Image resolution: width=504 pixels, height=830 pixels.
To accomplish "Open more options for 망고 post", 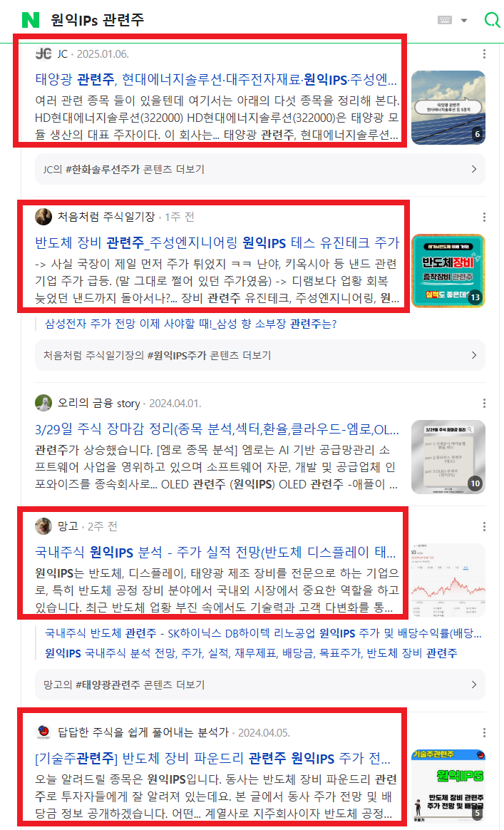I will 485,526.
